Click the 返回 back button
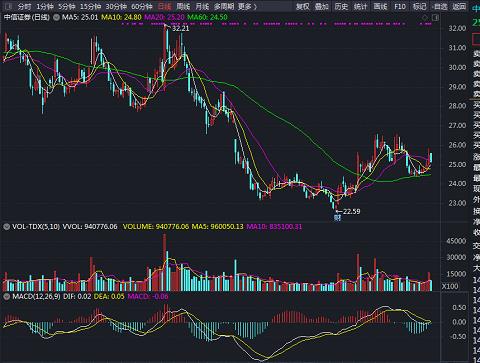This screenshot has width=480, height=363. point(459,7)
